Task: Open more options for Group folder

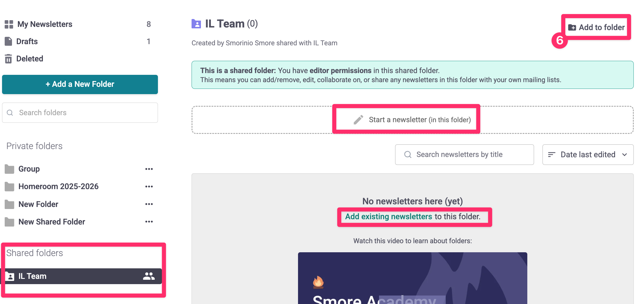Action: 149,169
